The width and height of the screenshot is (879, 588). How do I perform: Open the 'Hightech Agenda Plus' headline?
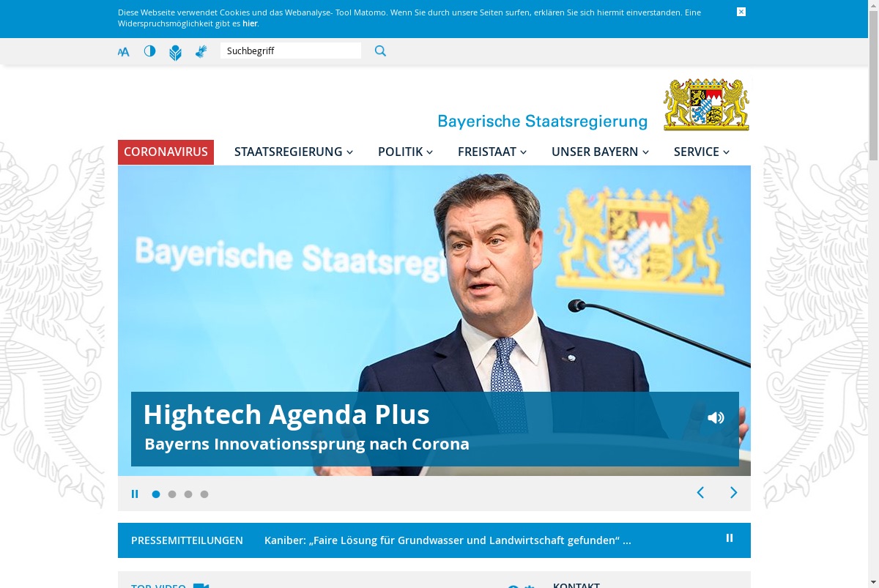point(286,414)
